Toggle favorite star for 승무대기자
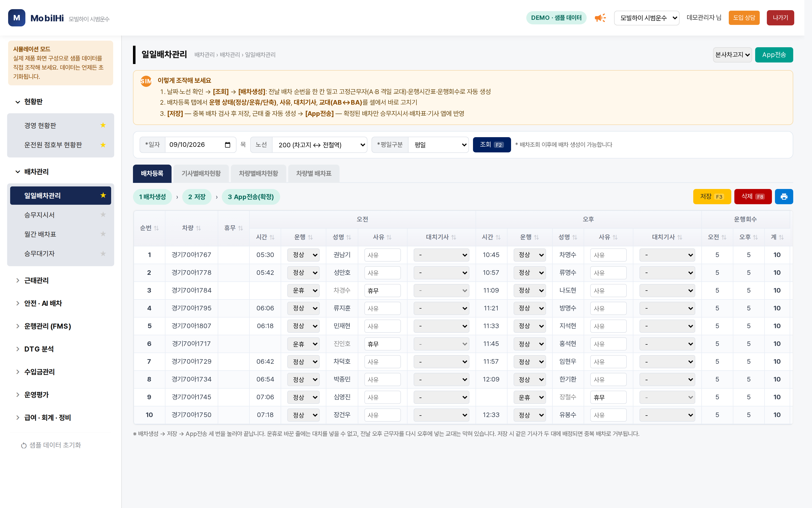 103,253
